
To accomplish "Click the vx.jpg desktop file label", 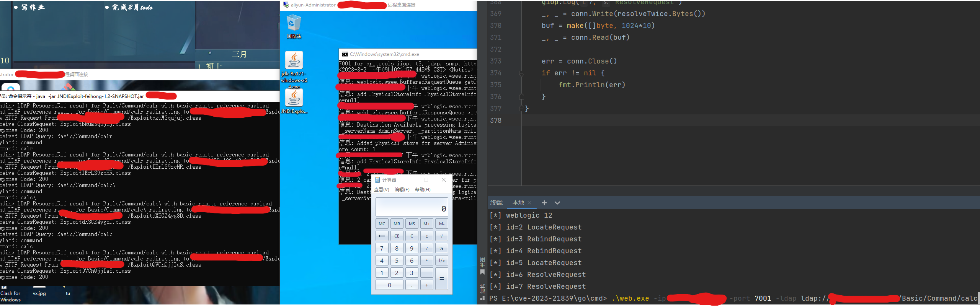I will tap(39, 293).
